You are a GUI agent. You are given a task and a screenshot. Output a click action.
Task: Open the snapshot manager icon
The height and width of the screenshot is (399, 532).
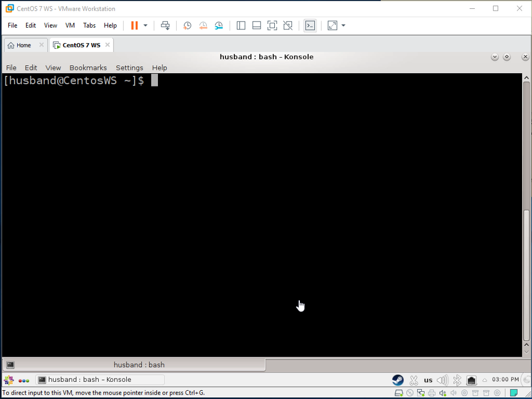[219, 25]
